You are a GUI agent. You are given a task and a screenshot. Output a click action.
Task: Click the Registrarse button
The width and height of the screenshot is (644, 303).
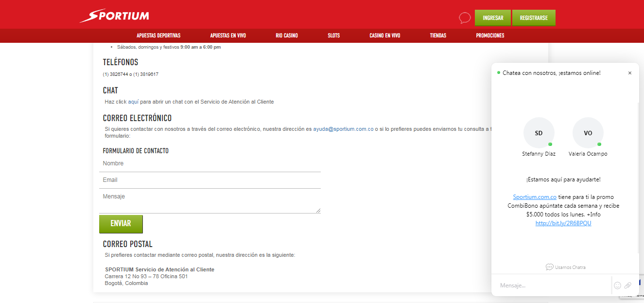pyautogui.click(x=534, y=18)
